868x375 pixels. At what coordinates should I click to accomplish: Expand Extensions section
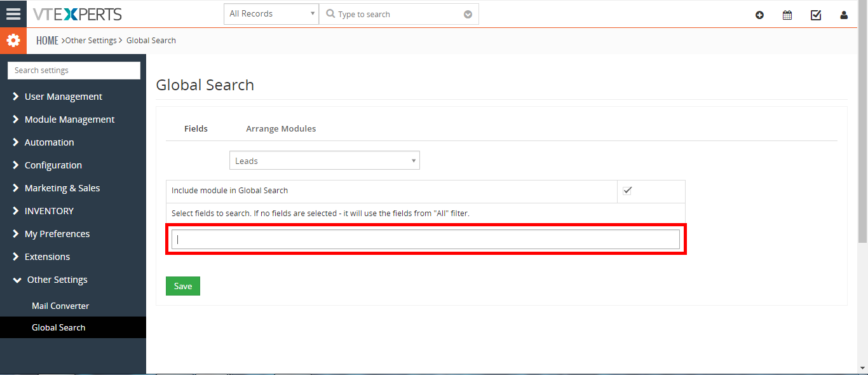41,257
